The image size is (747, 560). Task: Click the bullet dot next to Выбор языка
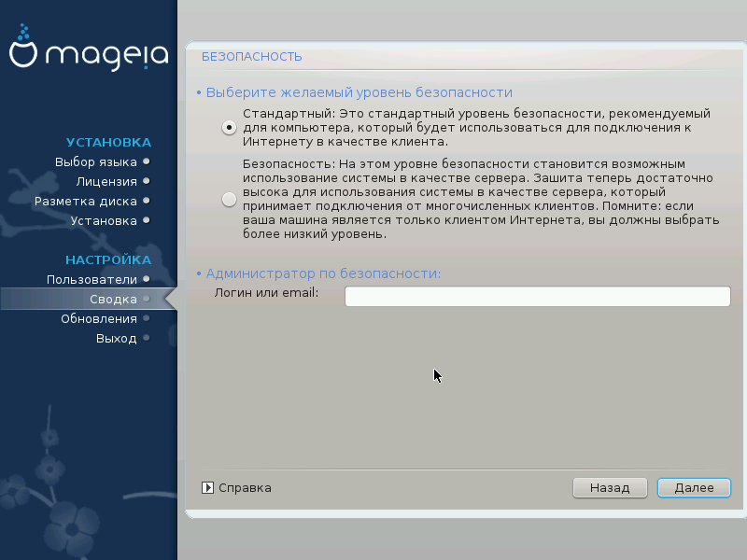click(147, 161)
